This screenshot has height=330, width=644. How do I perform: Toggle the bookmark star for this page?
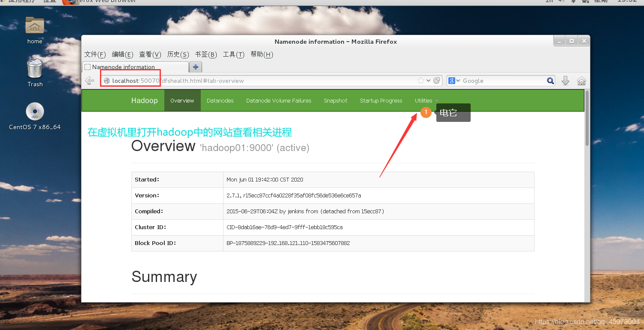click(x=422, y=80)
